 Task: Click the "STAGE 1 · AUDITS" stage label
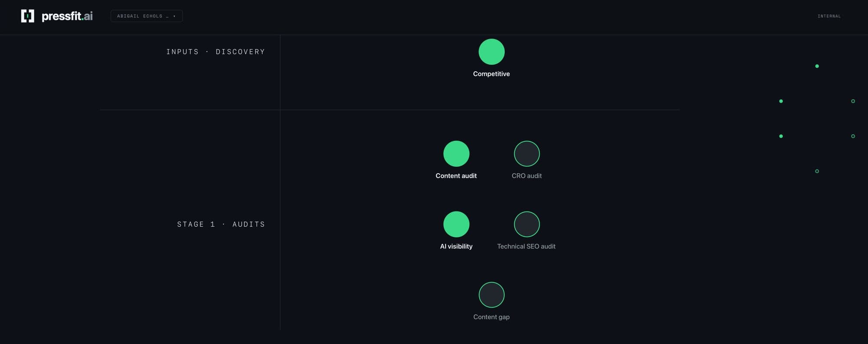click(221, 224)
